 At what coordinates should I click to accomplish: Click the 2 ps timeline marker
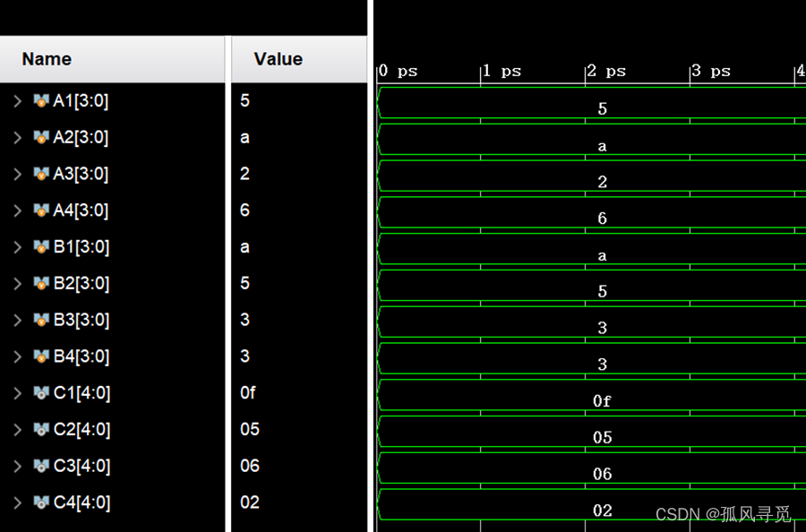606,71
